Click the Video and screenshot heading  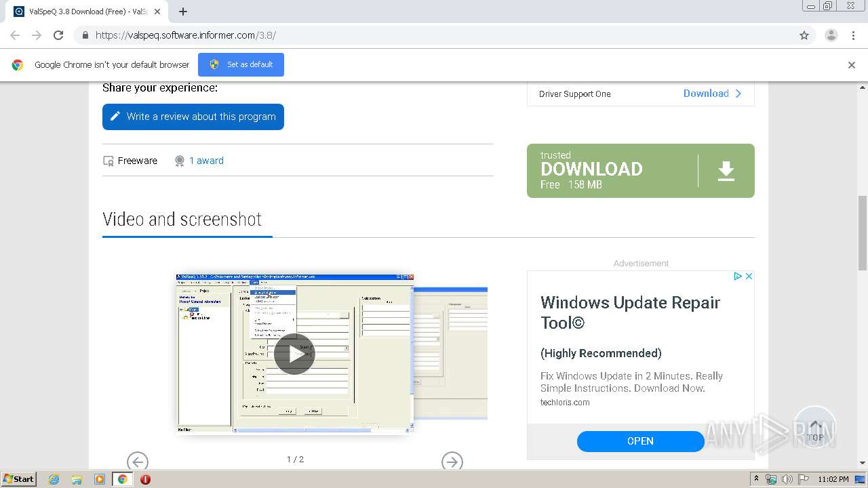click(182, 219)
